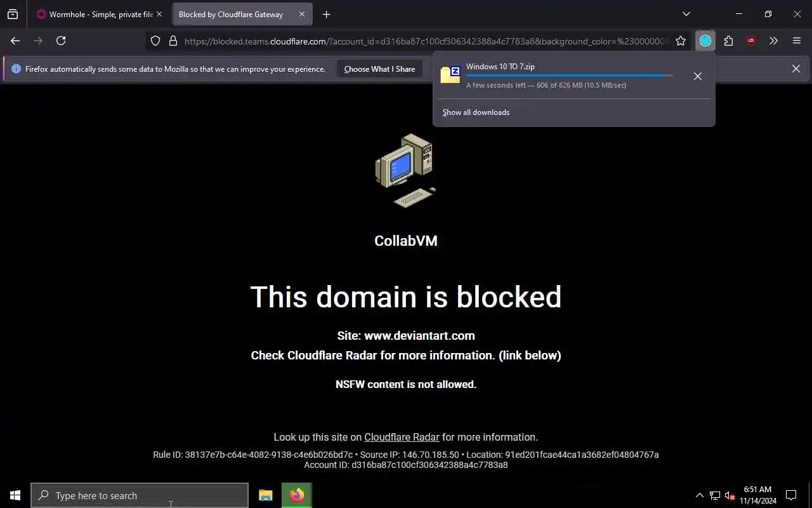The width and height of the screenshot is (812, 508).
Task: Open the network status tray icon
Action: (x=715, y=495)
